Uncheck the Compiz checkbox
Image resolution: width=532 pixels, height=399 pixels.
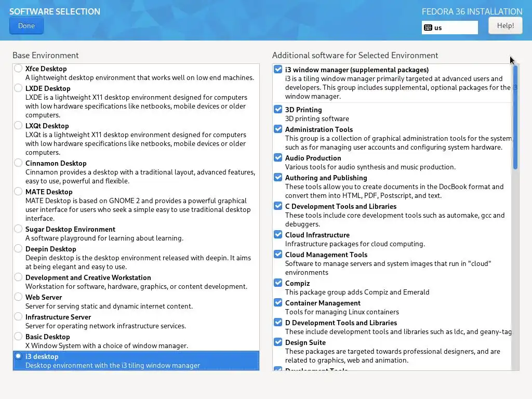pos(278,283)
